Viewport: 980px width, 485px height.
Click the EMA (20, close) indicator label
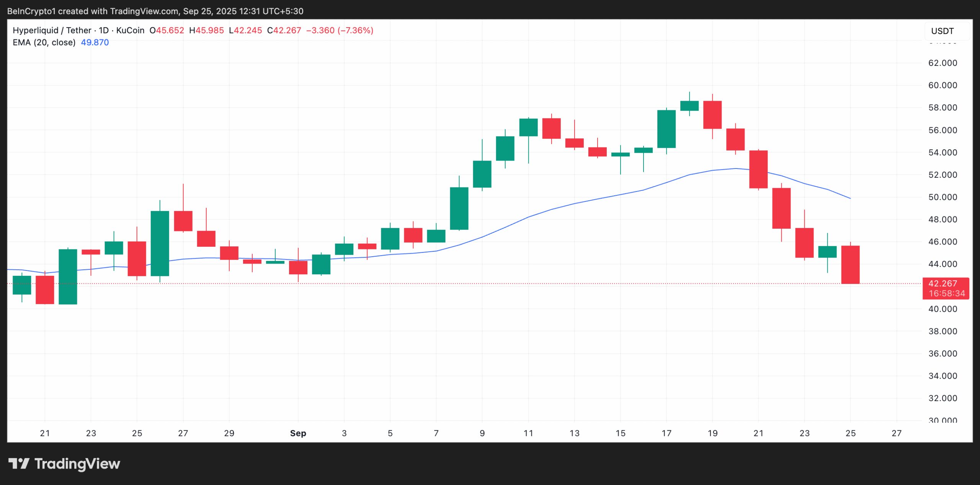coord(44,43)
